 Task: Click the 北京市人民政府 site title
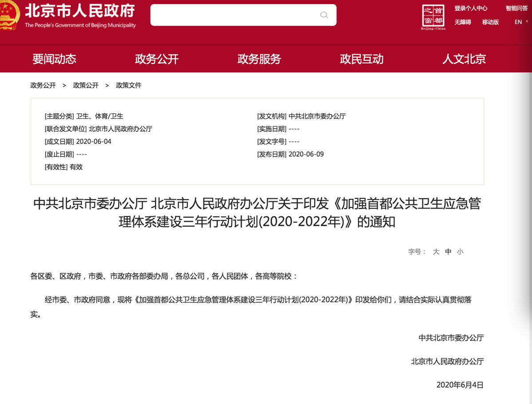80,11
